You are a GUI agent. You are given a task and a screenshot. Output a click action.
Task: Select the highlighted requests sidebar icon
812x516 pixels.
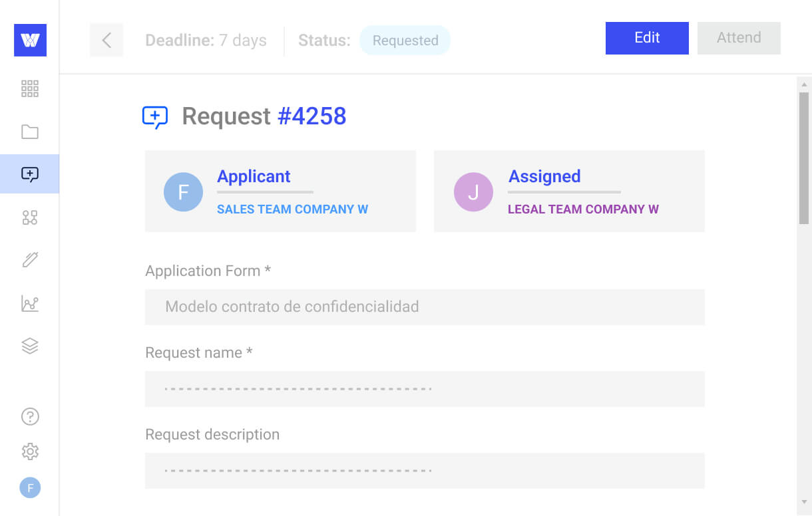(x=30, y=174)
